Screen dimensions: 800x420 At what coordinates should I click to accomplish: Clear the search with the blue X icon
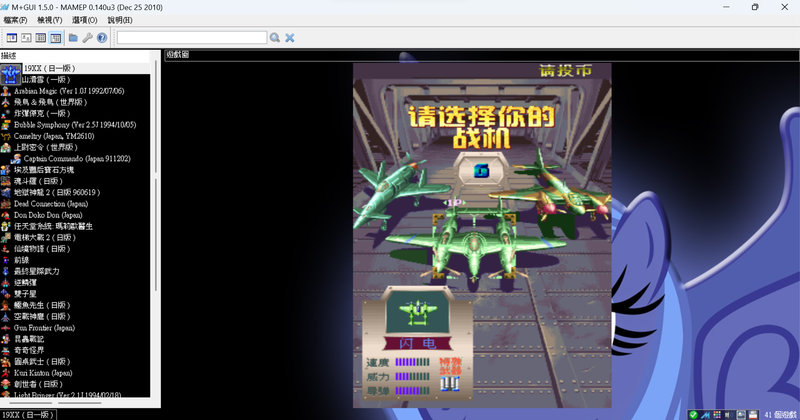tap(289, 37)
